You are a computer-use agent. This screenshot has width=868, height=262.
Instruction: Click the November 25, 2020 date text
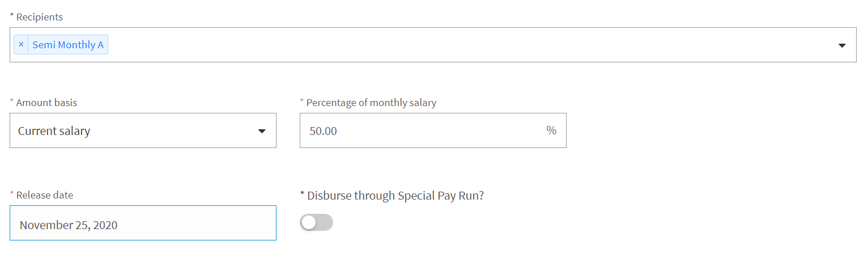click(68, 225)
